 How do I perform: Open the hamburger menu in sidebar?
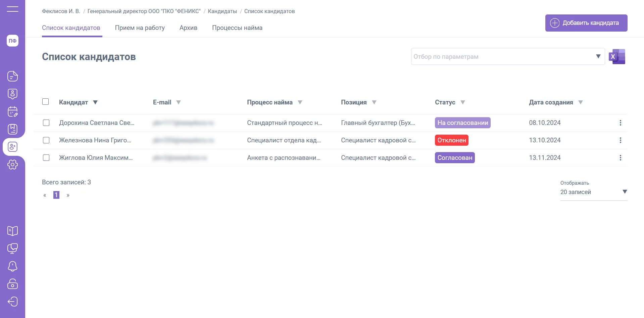pyautogui.click(x=12, y=9)
